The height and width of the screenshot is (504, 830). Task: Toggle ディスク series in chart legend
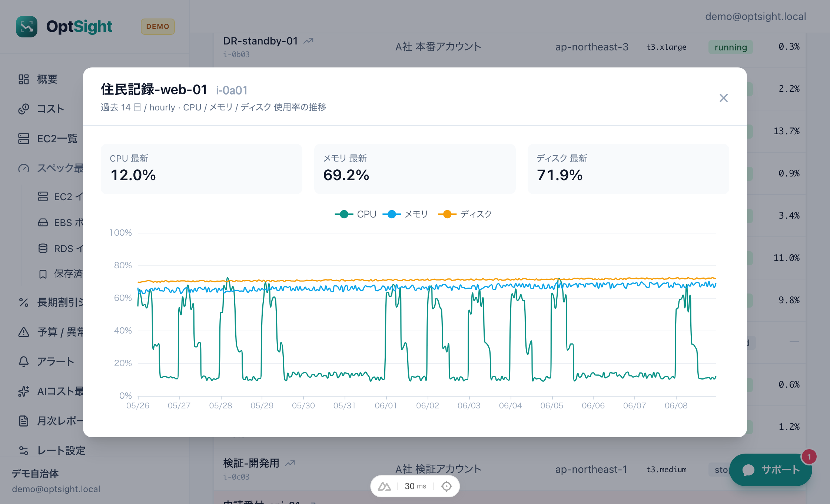point(465,214)
